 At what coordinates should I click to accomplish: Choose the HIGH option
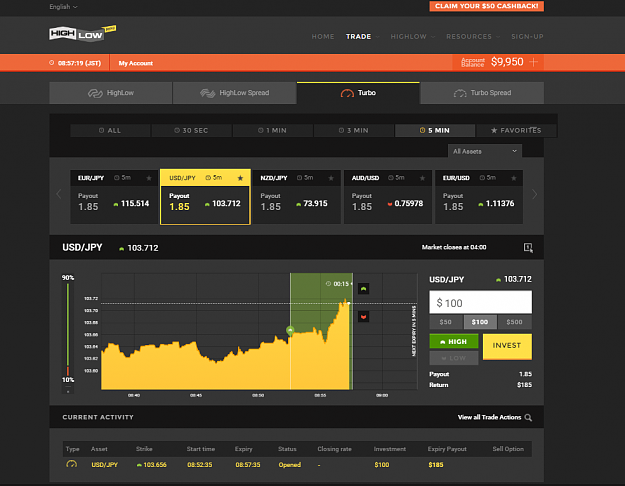click(454, 342)
